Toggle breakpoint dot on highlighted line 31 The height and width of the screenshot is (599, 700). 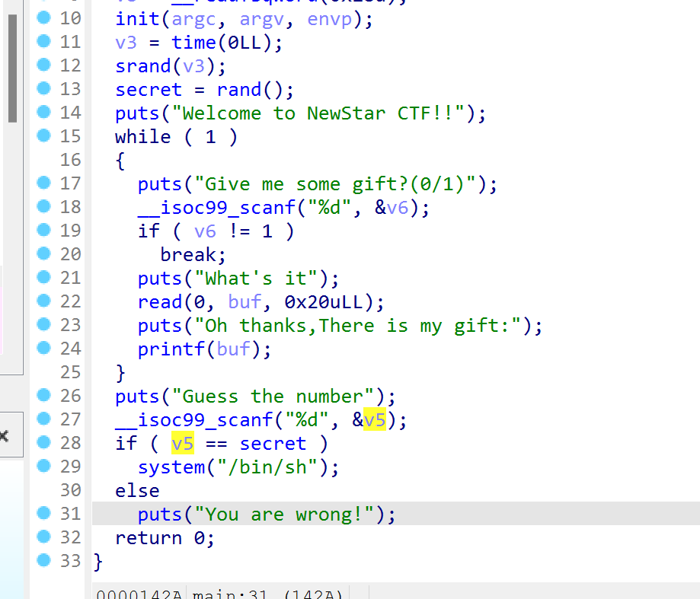point(45,514)
